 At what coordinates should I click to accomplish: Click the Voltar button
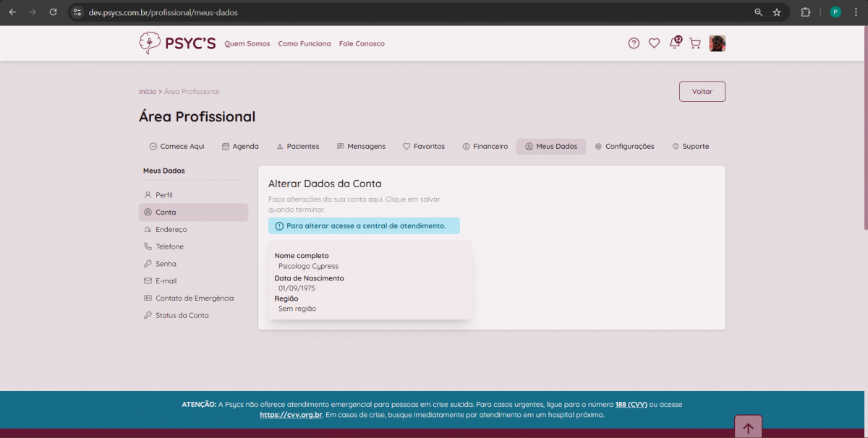702,92
